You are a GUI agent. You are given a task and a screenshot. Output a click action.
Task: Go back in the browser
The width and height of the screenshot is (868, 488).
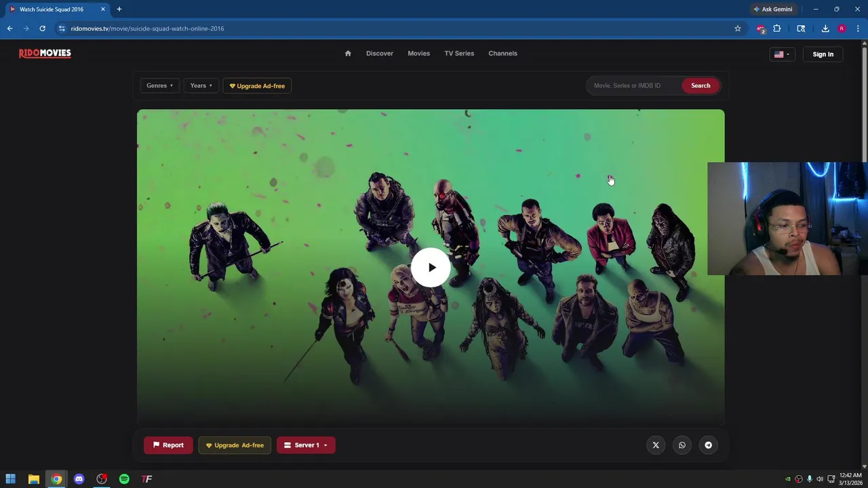point(10,28)
